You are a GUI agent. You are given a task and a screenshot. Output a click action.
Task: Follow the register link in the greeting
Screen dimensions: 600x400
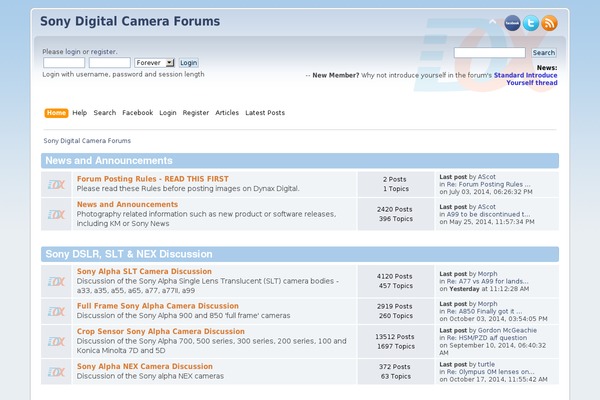103,52
